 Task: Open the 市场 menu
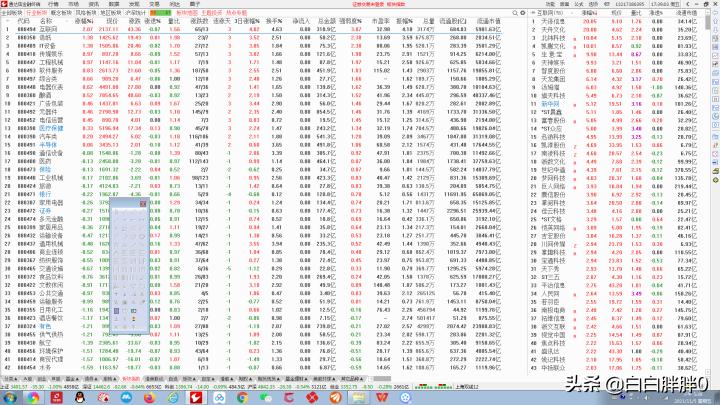pyautogui.click(x=73, y=4)
